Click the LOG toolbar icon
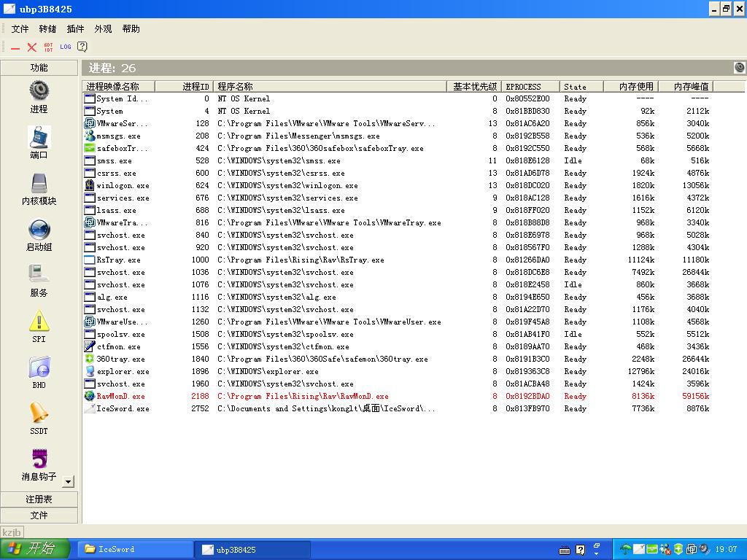The image size is (747, 560). [x=65, y=47]
